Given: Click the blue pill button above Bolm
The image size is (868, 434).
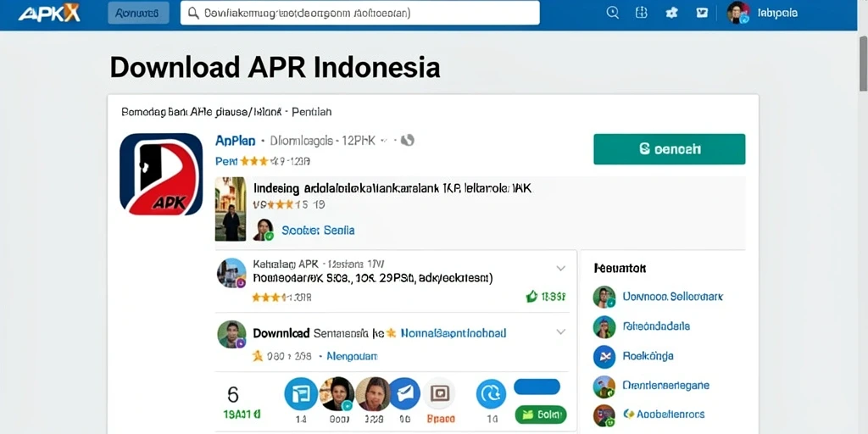Looking at the screenshot, I should point(537,387).
